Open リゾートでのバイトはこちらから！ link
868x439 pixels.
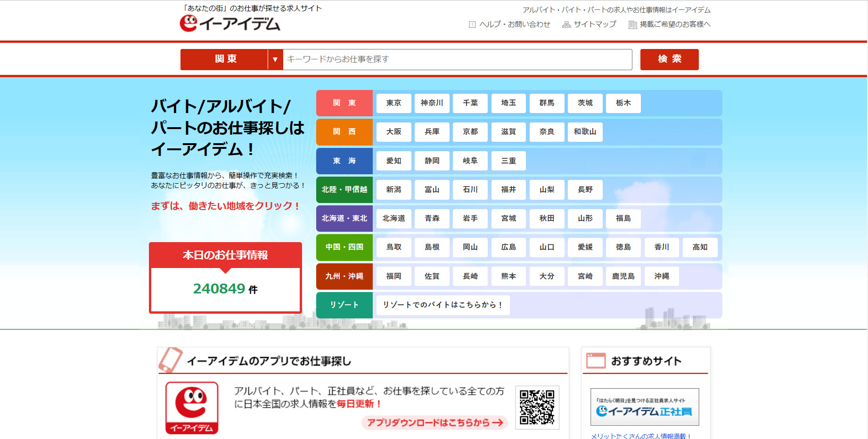coord(443,305)
